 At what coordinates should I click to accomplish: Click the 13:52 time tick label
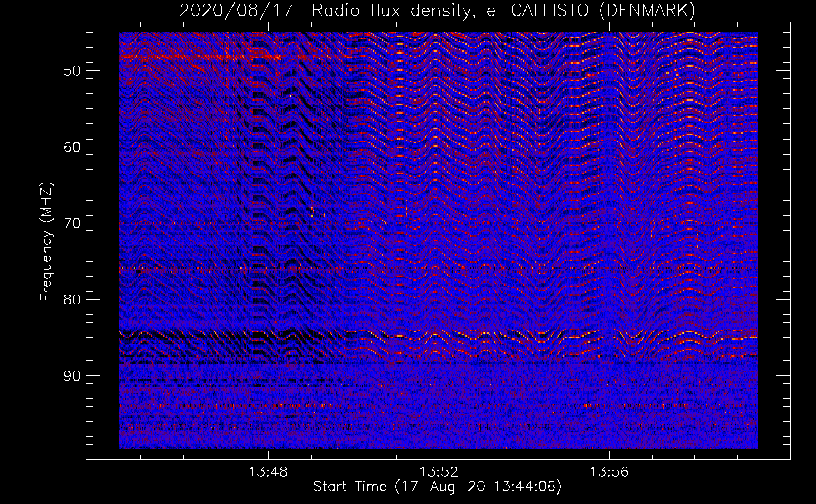point(439,472)
